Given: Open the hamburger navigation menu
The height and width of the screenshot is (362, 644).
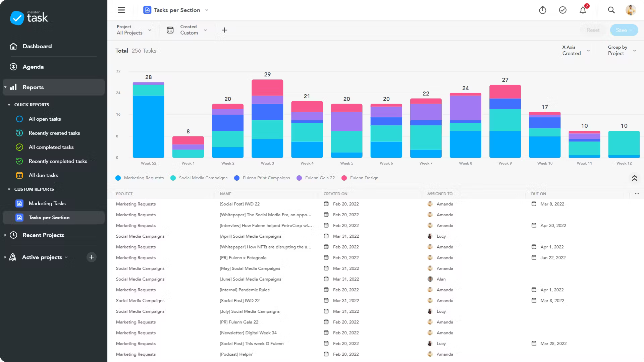Looking at the screenshot, I should [x=121, y=10].
